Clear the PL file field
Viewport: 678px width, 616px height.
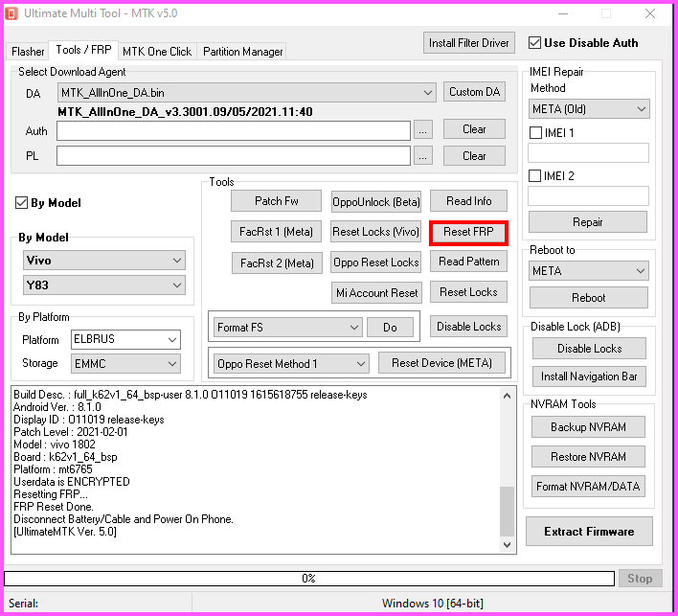pyautogui.click(x=474, y=156)
